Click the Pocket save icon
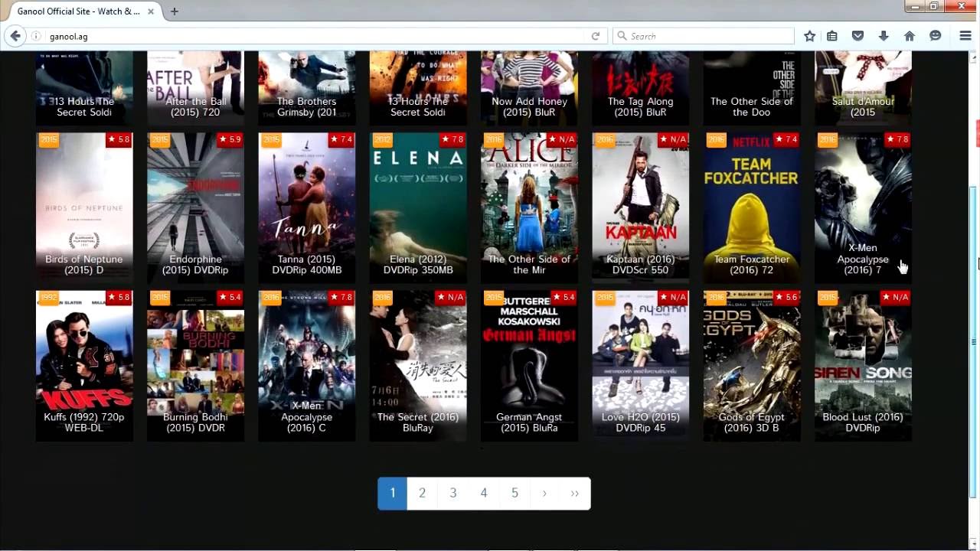The width and height of the screenshot is (980, 551). (x=858, y=36)
